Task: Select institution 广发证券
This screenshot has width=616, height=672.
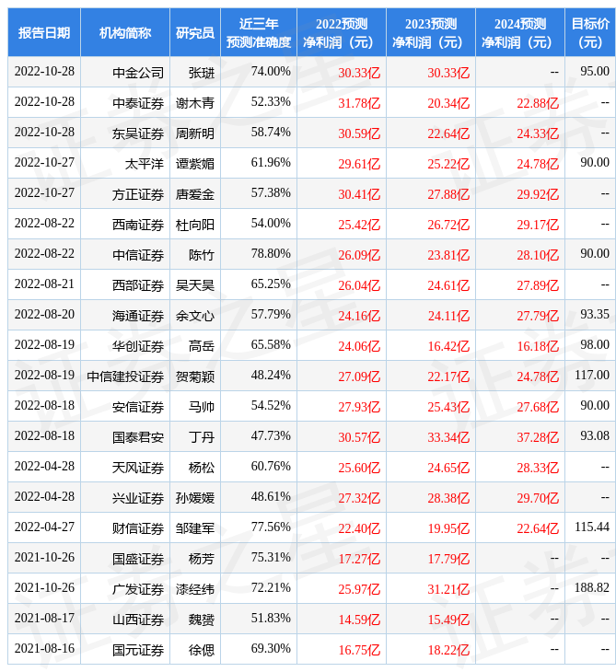Action: point(138,590)
